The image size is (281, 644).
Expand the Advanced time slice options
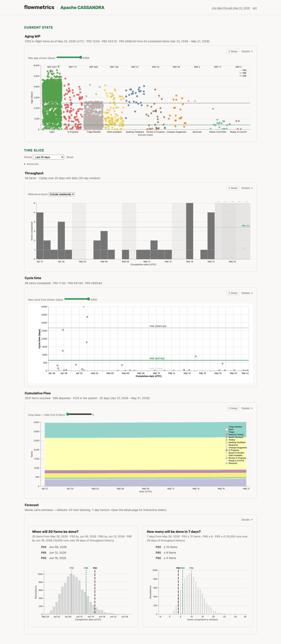click(x=31, y=164)
